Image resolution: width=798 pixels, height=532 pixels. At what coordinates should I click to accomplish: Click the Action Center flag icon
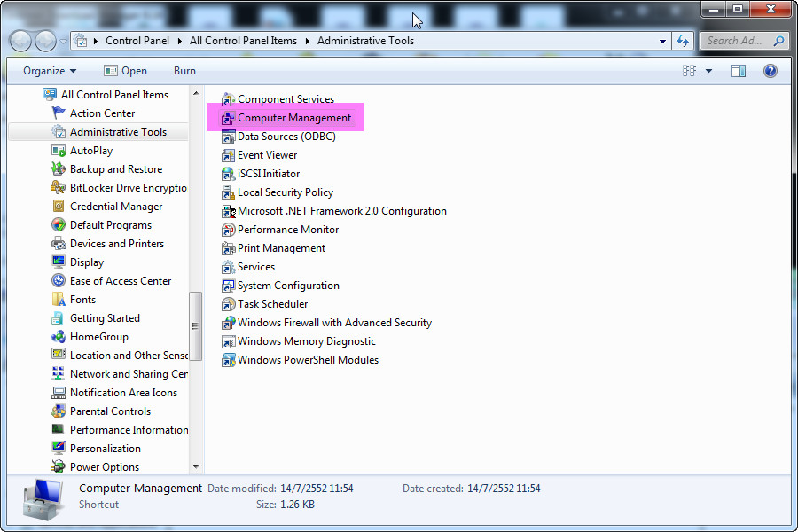(59, 113)
